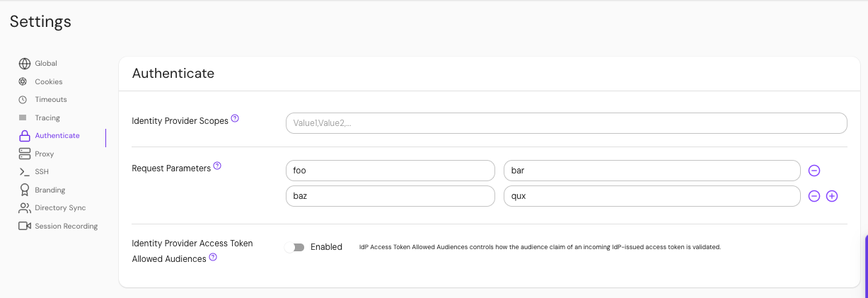Click the Tracing icon in sidebar
Screen dimensions: 868x298
point(23,118)
